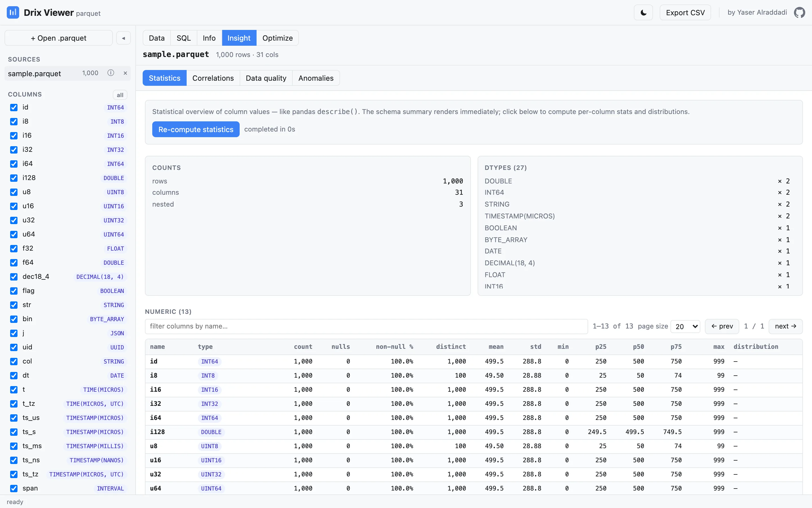The height and width of the screenshot is (508, 812).
Task: Click UINT32 type badge in table
Action: click(x=211, y=474)
